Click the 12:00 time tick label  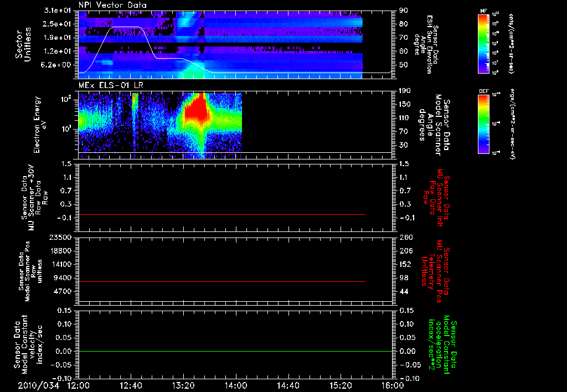coord(79,385)
